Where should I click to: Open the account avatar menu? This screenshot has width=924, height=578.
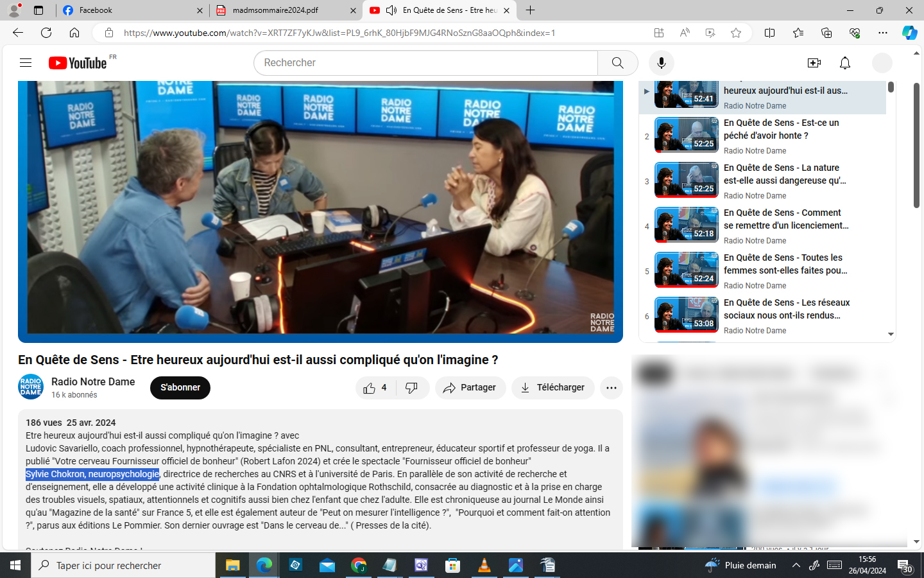click(882, 62)
